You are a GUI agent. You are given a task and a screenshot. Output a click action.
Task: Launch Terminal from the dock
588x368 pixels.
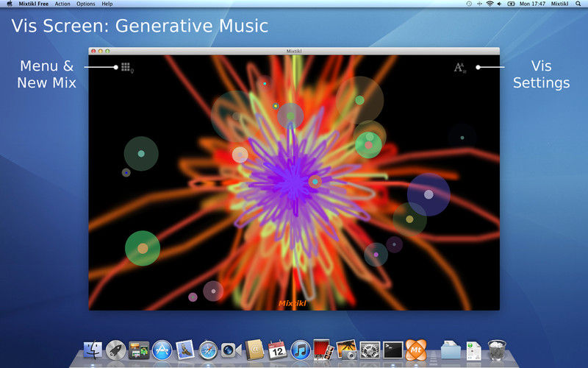pos(392,350)
